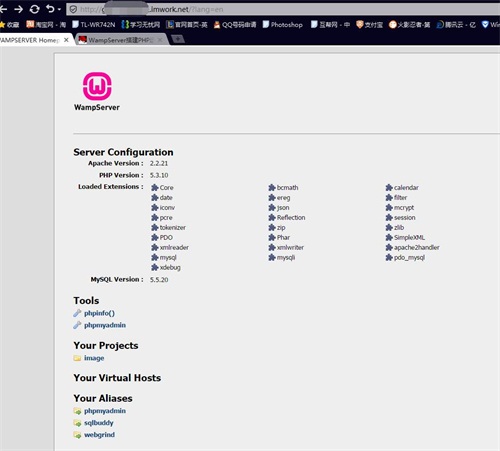Click the puzzle icon next to pdo_mysql
The width and height of the screenshot is (500, 451).
click(x=389, y=257)
